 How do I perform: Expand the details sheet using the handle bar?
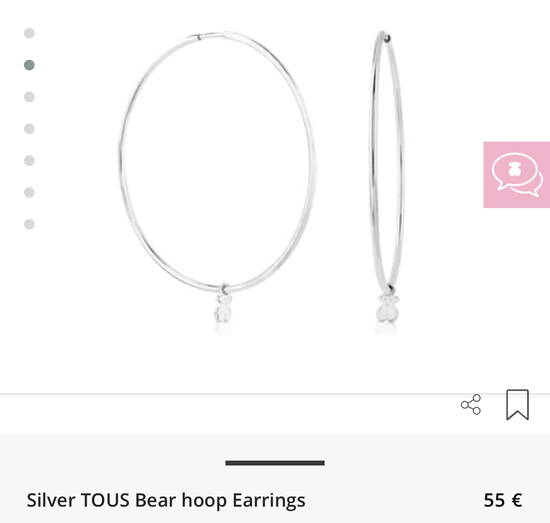(275, 463)
